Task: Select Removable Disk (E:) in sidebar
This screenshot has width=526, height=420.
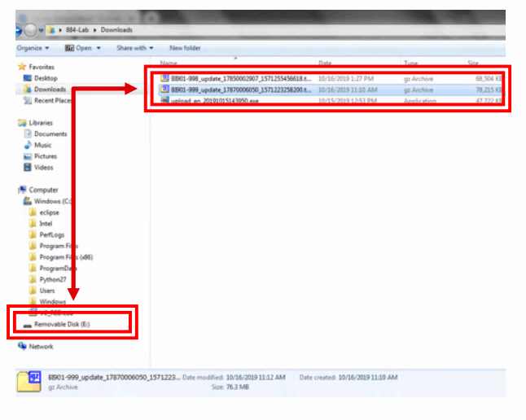Action: tap(62, 324)
